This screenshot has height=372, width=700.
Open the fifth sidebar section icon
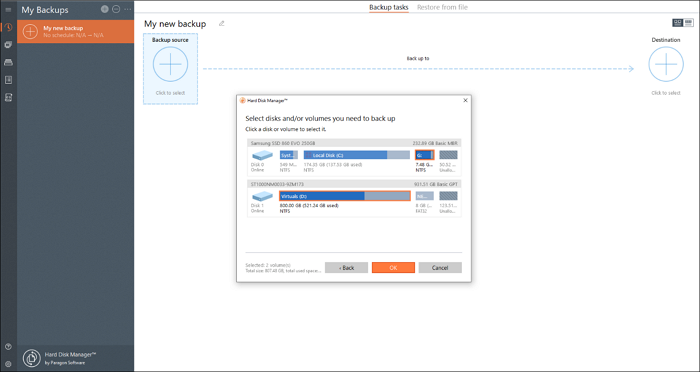coord(8,97)
